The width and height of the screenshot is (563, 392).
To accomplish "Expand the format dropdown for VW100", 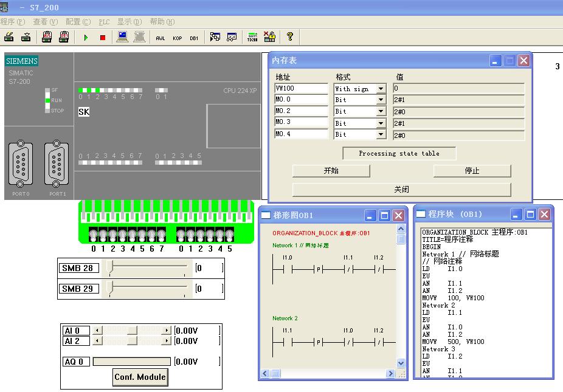I will coord(381,89).
